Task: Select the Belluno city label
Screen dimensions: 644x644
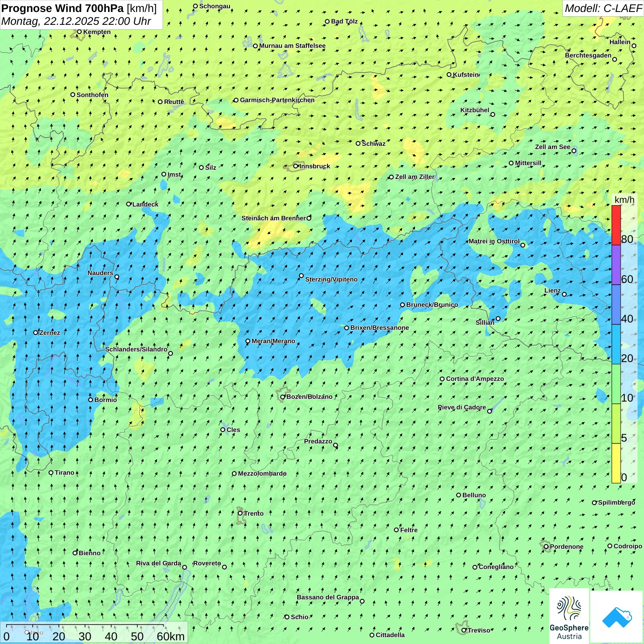Action: (474, 495)
